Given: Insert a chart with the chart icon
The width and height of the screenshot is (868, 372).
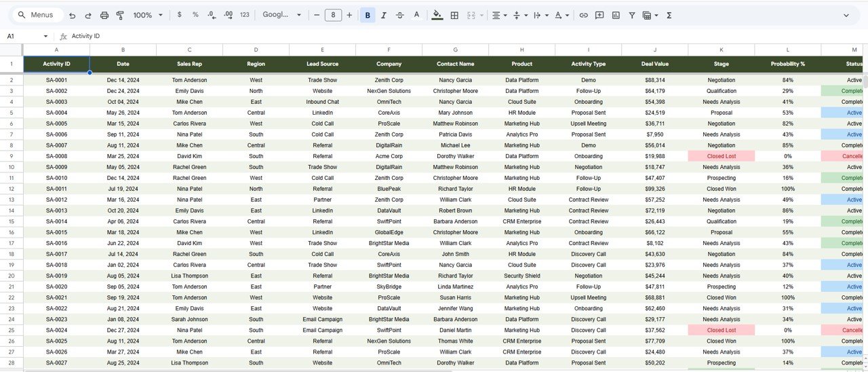Looking at the screenshot, I should [616, 15].
